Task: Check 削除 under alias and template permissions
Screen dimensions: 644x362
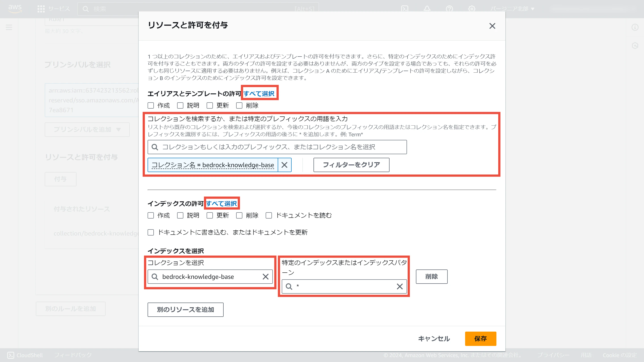Action: (x=239, y=105)
